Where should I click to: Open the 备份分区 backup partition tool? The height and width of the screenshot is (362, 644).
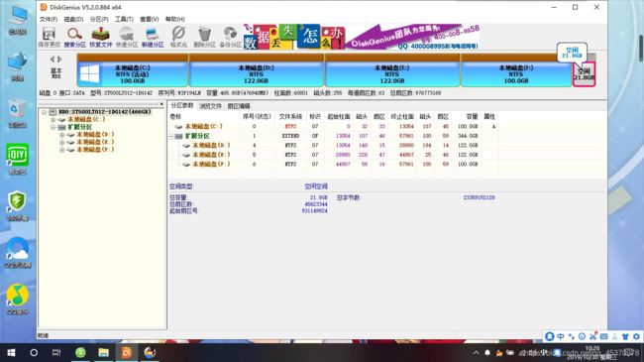(230, 37)
